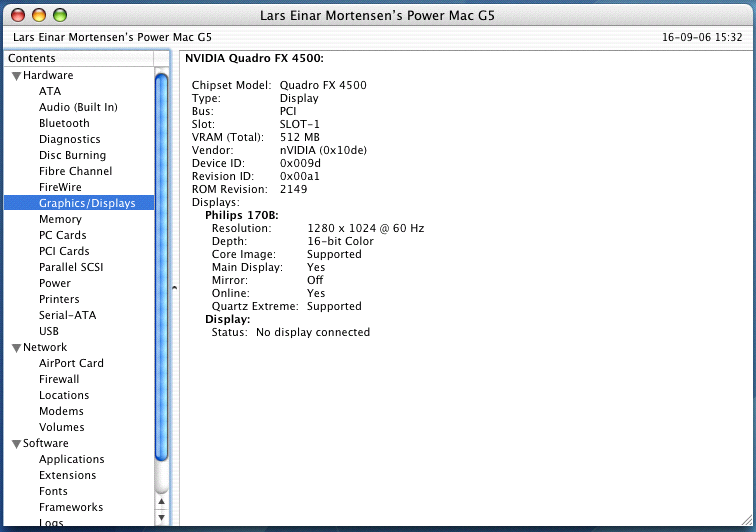
Task: Click vendor value nVIDIA (0x10de)
Action: [x=323, y=150]
